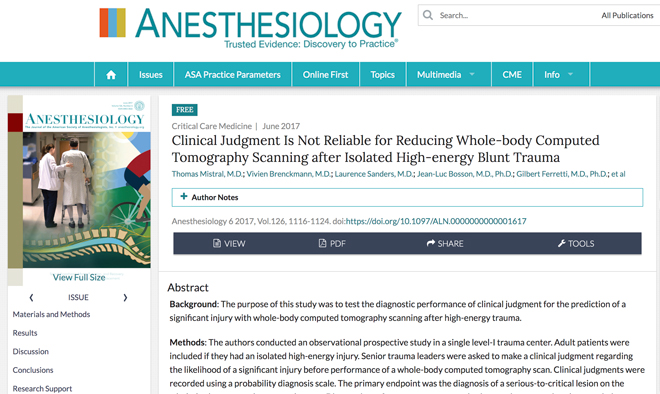Open the PDF document icon button
Image resolution: width=660 pixels, height=394 pixels.
click(332, 243)
